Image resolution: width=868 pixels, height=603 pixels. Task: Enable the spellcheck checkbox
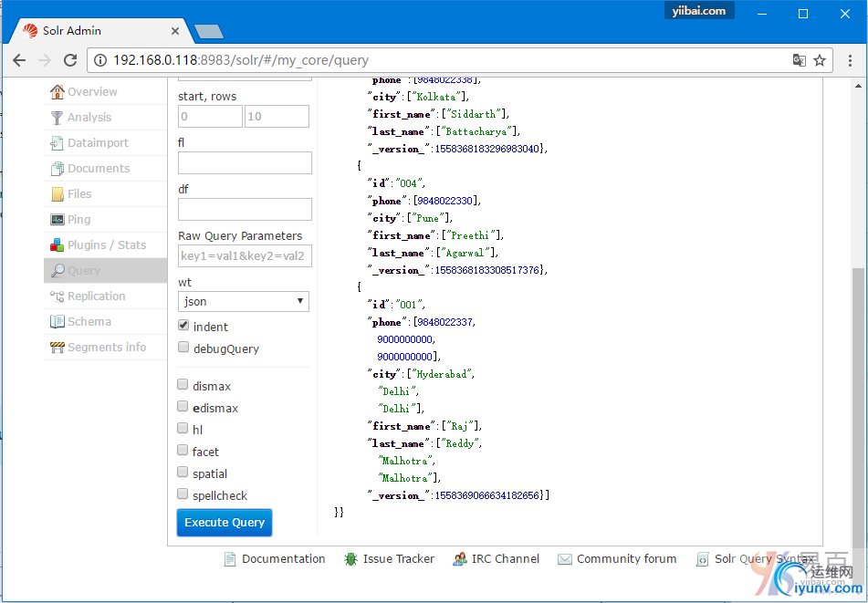click(x=183, y=494)
